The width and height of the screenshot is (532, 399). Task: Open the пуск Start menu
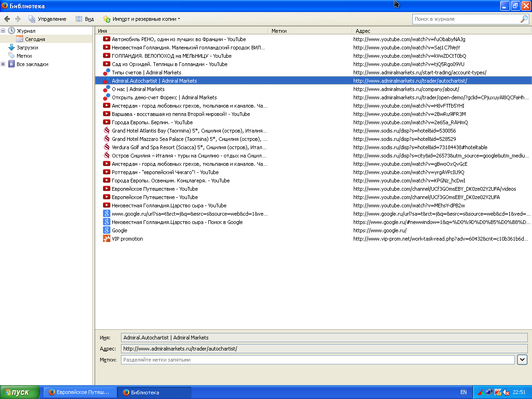click(x=19, y=392)
